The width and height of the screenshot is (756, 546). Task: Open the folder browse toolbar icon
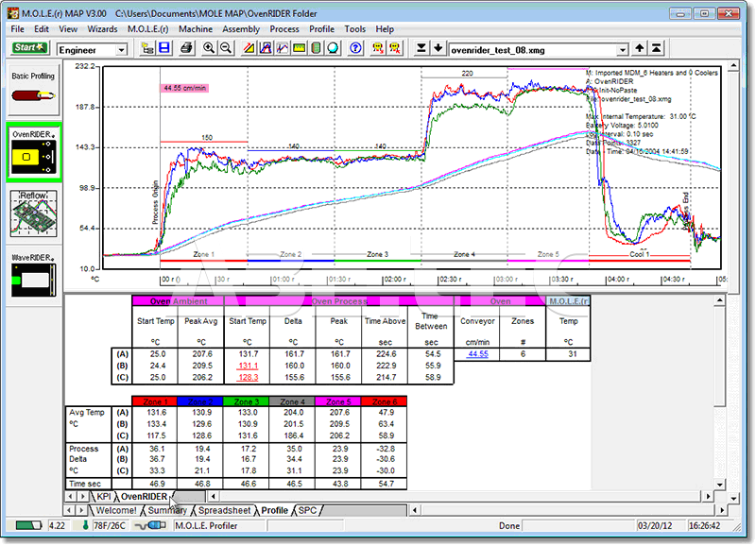click(147, 48)
